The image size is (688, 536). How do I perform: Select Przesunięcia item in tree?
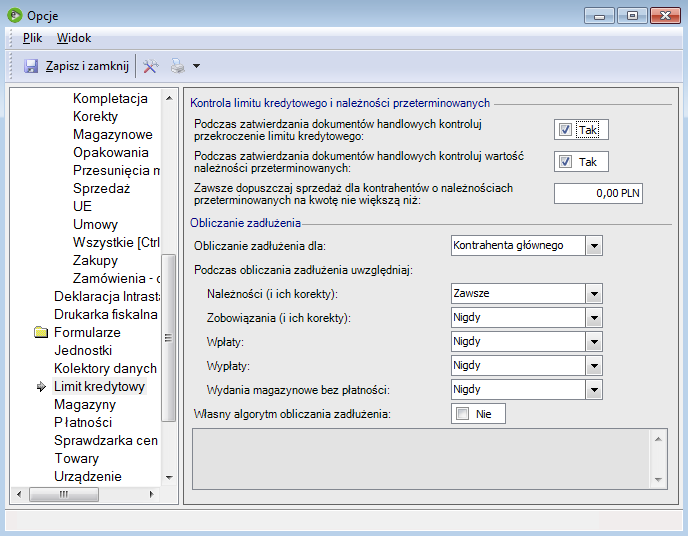click(x=116, y=171)
